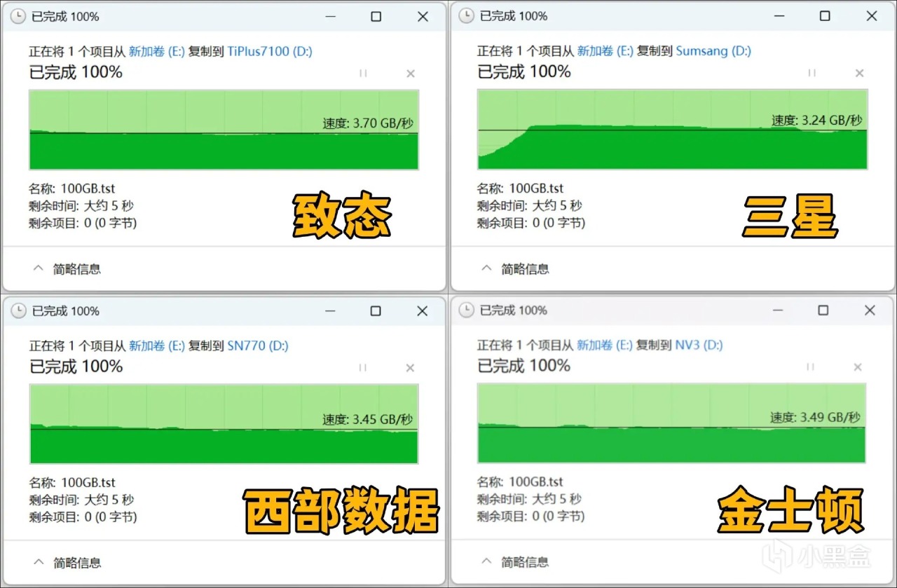This screenshot has height=588, width=897.
Task: Click the 已完成 100% heading above the TiPlus7100 graph
Action: coord(76,71)
